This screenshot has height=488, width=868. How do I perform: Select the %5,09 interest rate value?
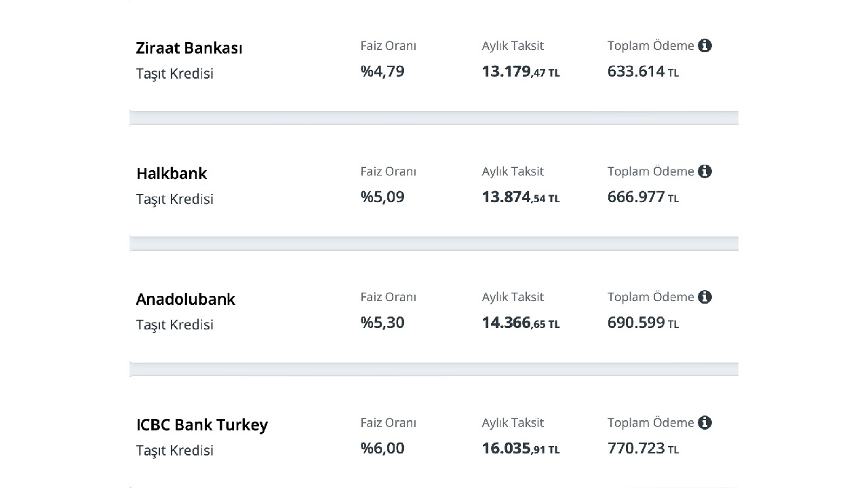(x=382, y=197)
